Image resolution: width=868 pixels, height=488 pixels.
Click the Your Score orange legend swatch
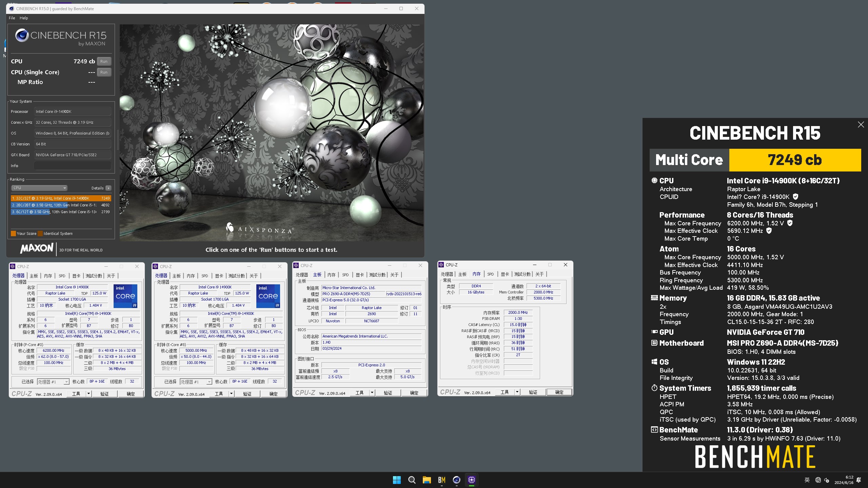point(13,233)
